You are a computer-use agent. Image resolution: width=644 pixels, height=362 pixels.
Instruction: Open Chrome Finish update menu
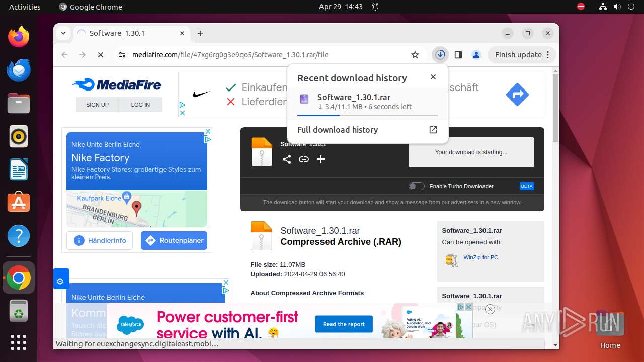(x=522, y=55)
